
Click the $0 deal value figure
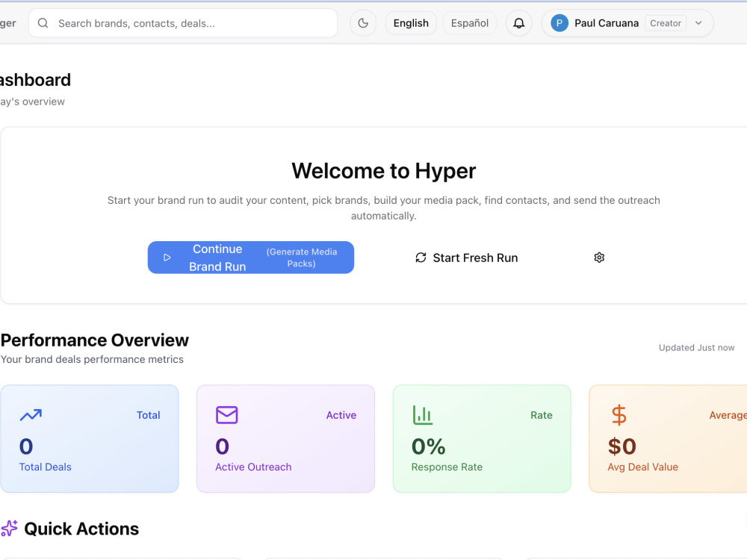622,447
